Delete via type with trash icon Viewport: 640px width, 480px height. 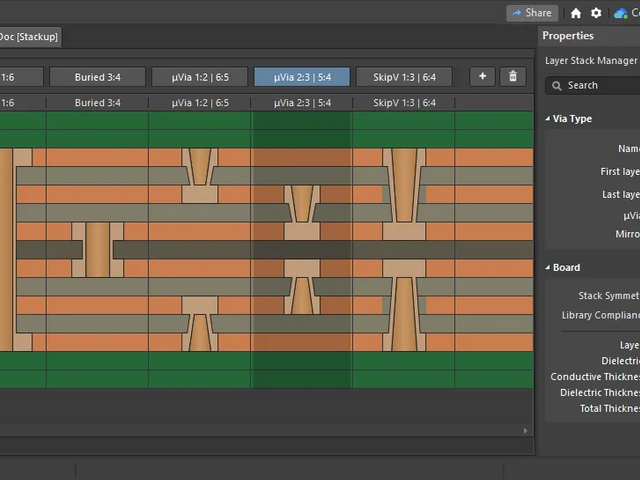pos(513,77)
